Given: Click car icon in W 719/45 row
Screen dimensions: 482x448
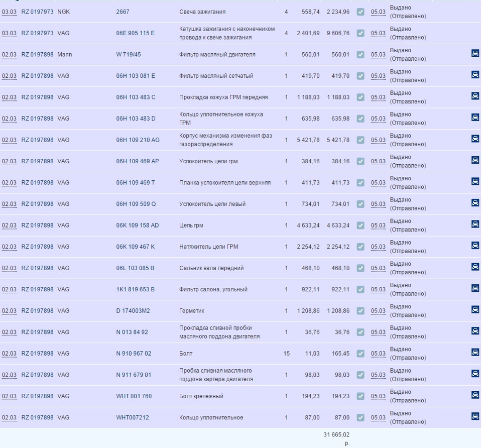Looking at the screenshot, I should click(475, 54).
